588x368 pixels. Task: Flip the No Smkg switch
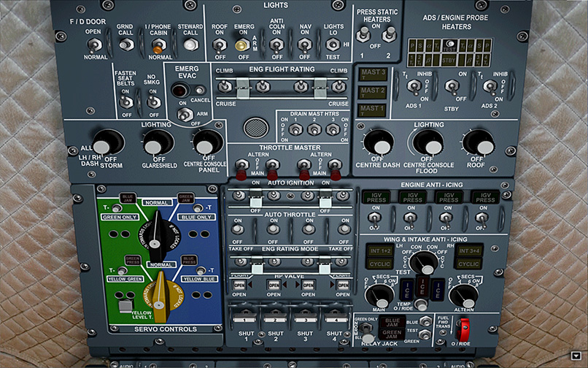(153, 101)
